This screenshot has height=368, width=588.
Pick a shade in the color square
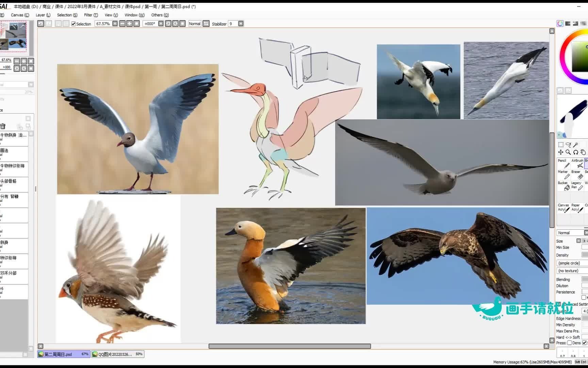coord(580,57)
